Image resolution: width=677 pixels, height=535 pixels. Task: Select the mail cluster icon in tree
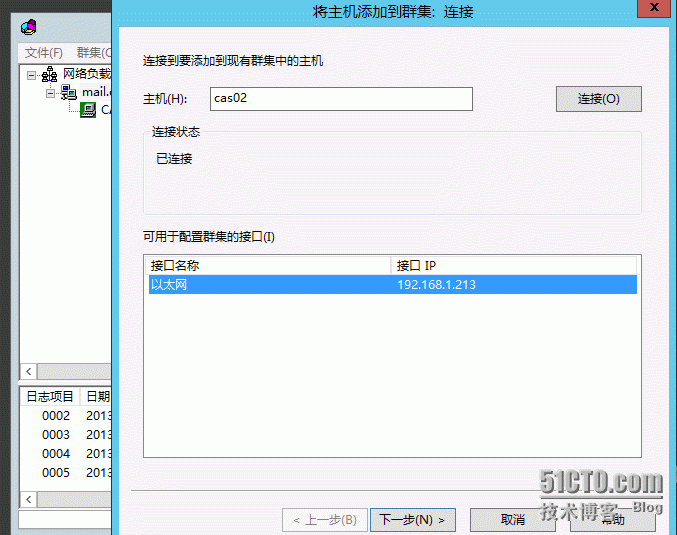click(68, 92)
